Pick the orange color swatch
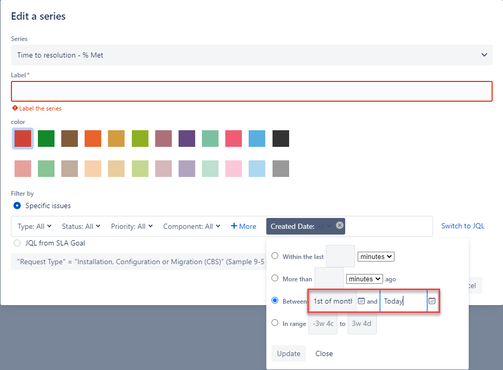The width and height of the screenshot is (503, 370). [x=93, y=138]
